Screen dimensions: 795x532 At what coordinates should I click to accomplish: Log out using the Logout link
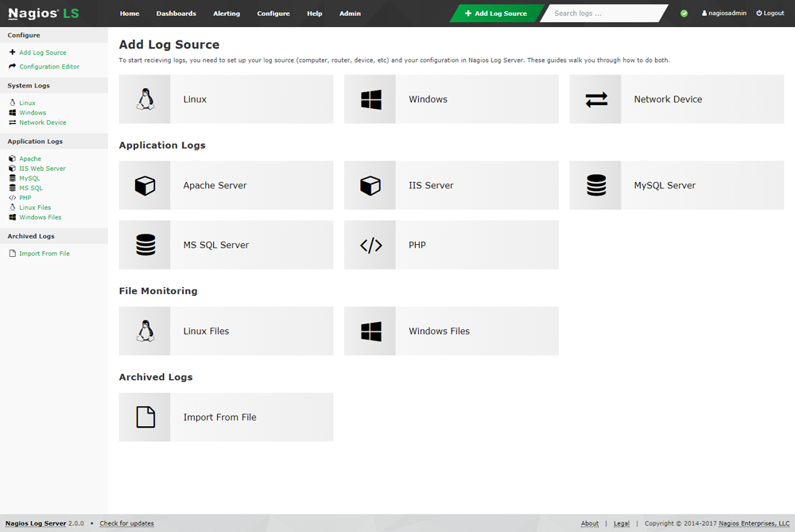pyautogui.click(x=770, y=14)
